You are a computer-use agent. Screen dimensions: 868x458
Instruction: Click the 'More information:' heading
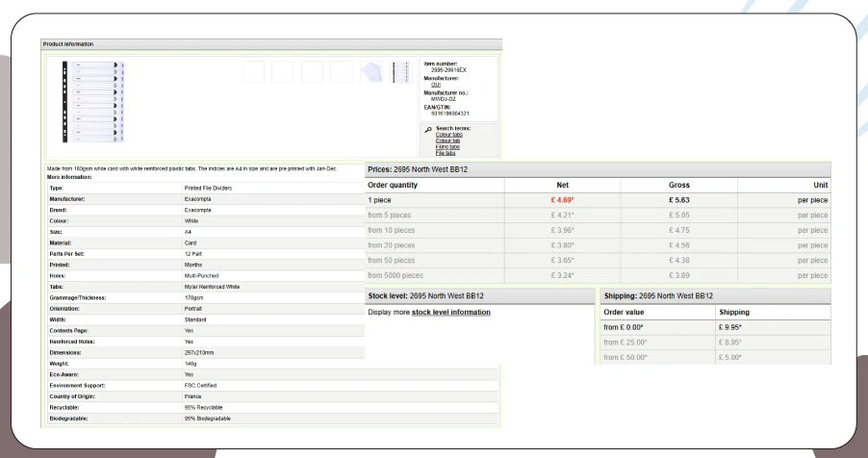[x=69, y=177]
